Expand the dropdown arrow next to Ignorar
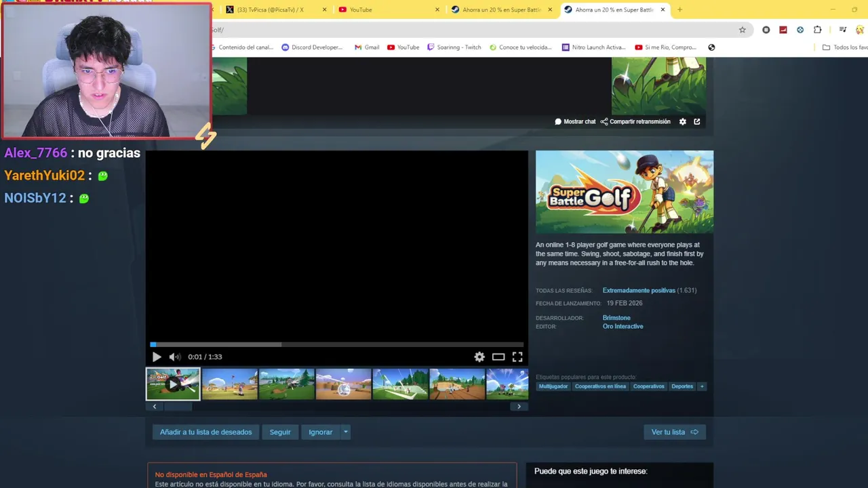 pos(345,432)
